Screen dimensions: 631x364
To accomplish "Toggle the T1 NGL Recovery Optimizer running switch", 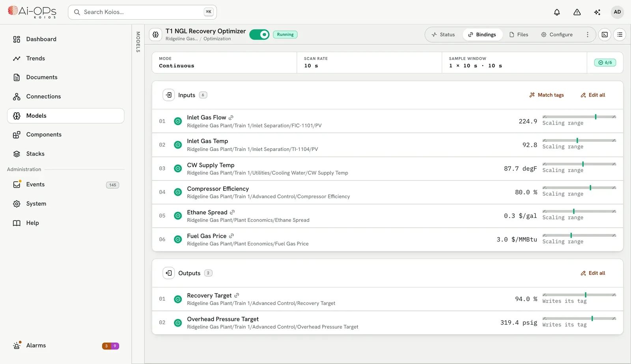I will [x=259, y=35].
